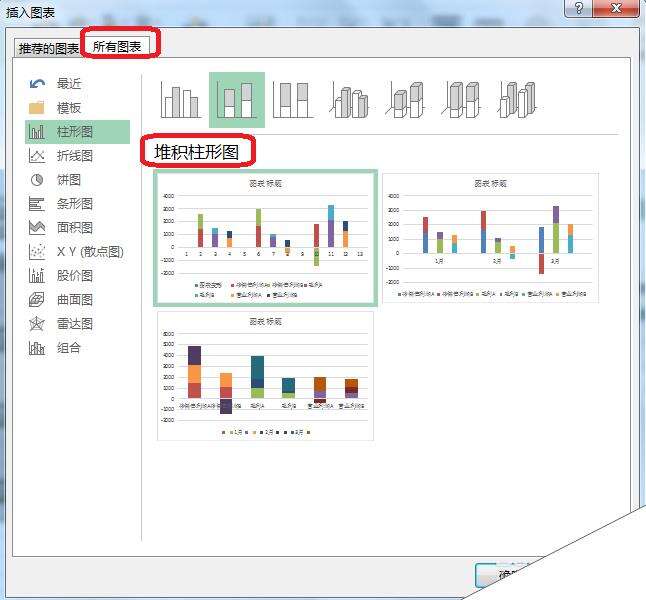
Task: Choose the chart preview grouped by month
Action: point(490,238)
